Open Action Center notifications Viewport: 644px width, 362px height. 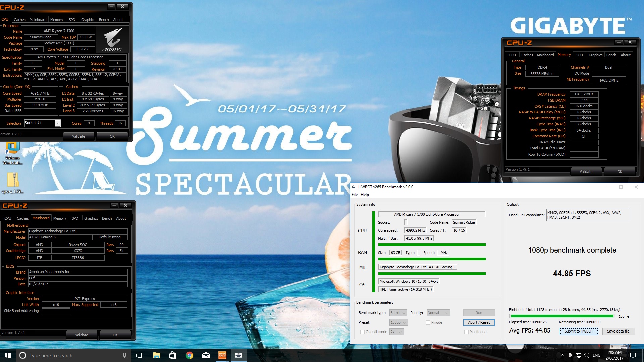click(633, 355)
